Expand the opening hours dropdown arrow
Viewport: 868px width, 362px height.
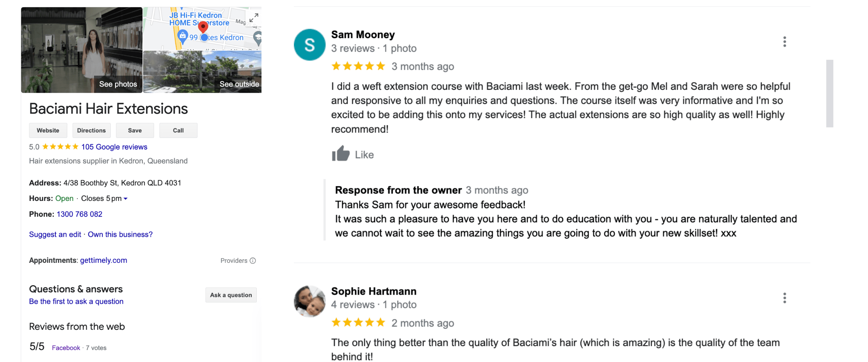click(x=125, y=199)
